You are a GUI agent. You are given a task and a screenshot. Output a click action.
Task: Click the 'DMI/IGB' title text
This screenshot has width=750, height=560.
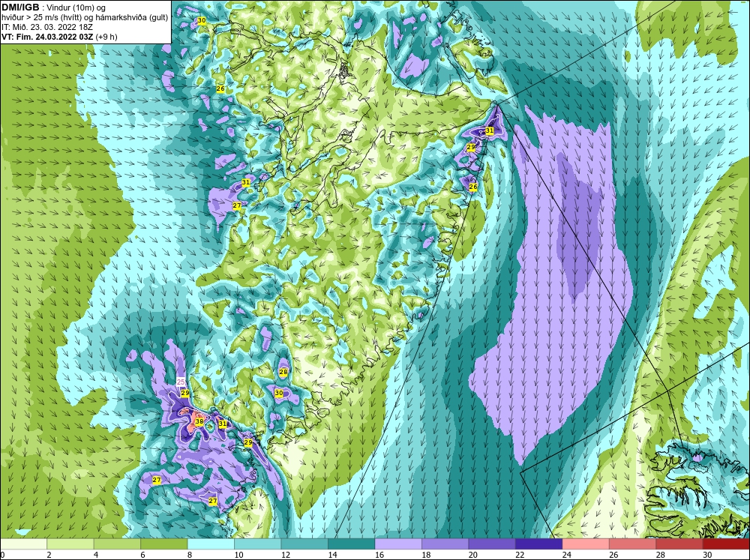click(20, 7)
